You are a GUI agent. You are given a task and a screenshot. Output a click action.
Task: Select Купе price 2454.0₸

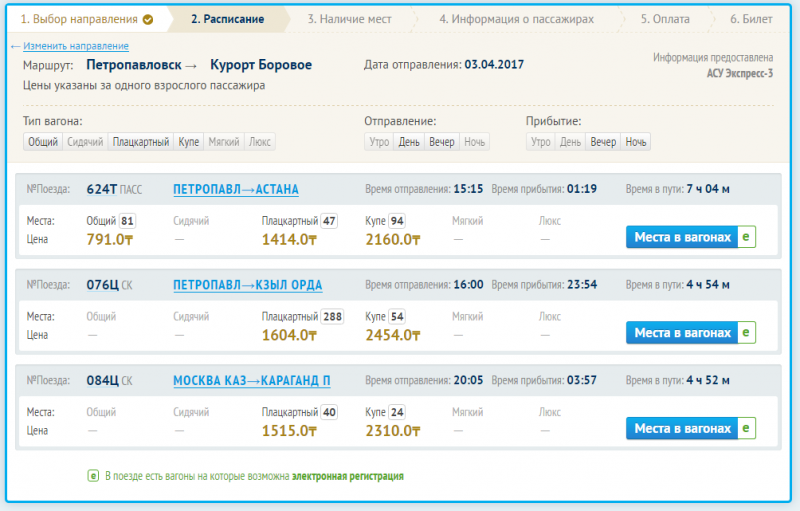point(393,335)
